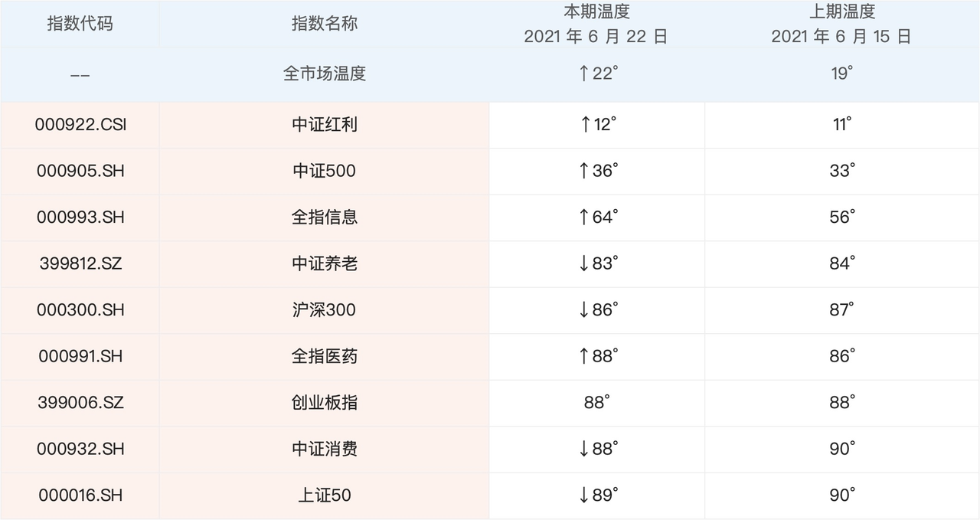This screenshot has width=980, height=520.
Task: Click the up arrow beside 64°
Action: coord(584,217)
